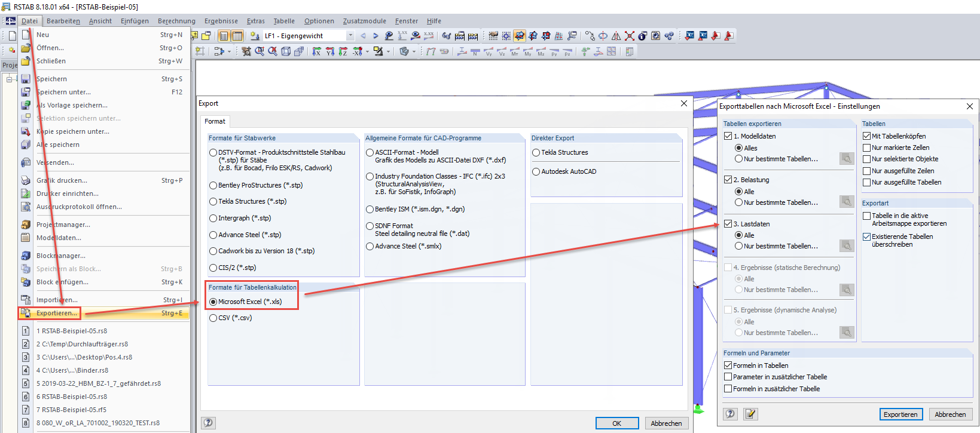980x433 pixels.
Task: Set view in Y direction
Action: point(329,51)
